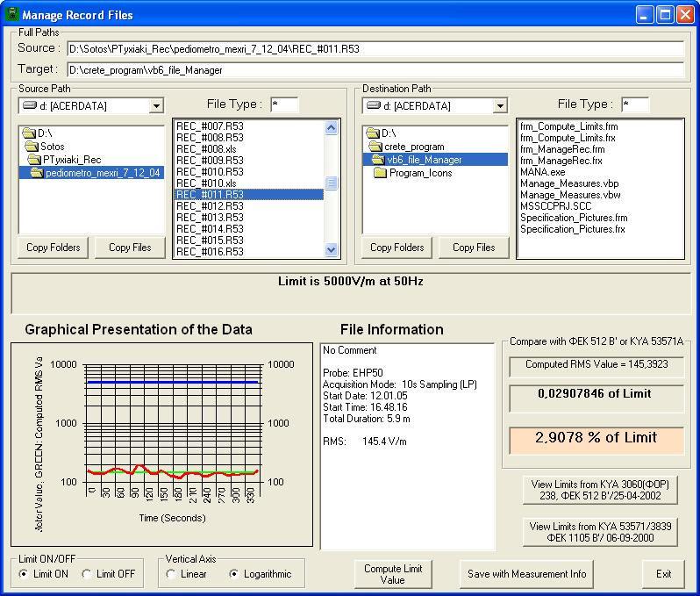This screenshot has height=596, width=700.
Task: Open the Source Path drive dropdown
Action: click(156, 106)
